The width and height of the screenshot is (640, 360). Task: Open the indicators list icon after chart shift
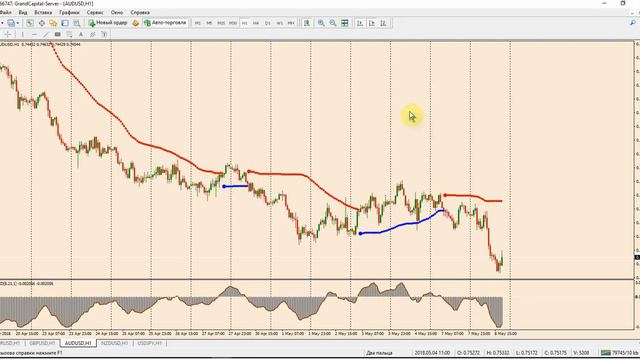coord(383,23)
